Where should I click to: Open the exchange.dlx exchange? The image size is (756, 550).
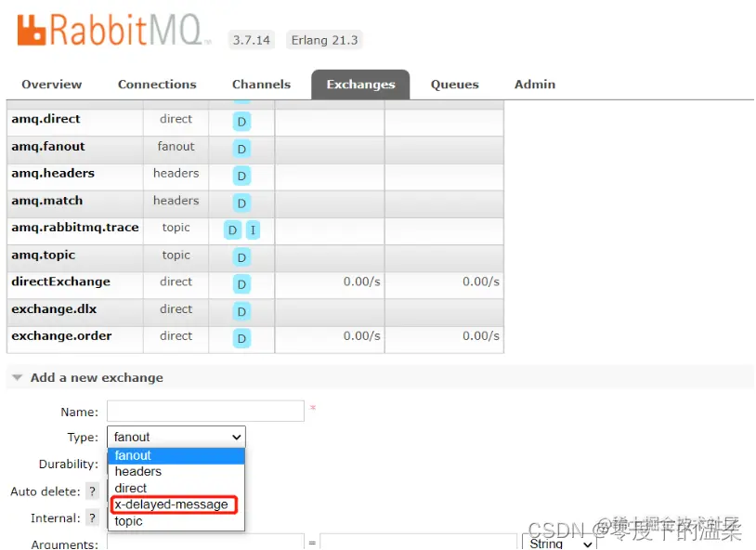(54, 308)
